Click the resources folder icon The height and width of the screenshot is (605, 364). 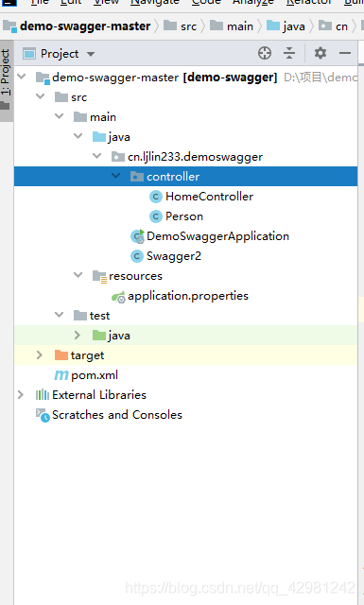(99, 277)
